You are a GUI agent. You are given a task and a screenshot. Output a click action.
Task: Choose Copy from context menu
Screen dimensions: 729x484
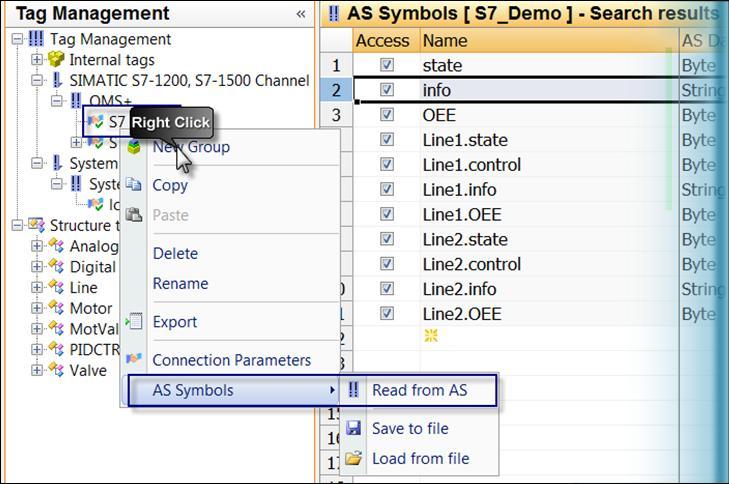[230, 185]
